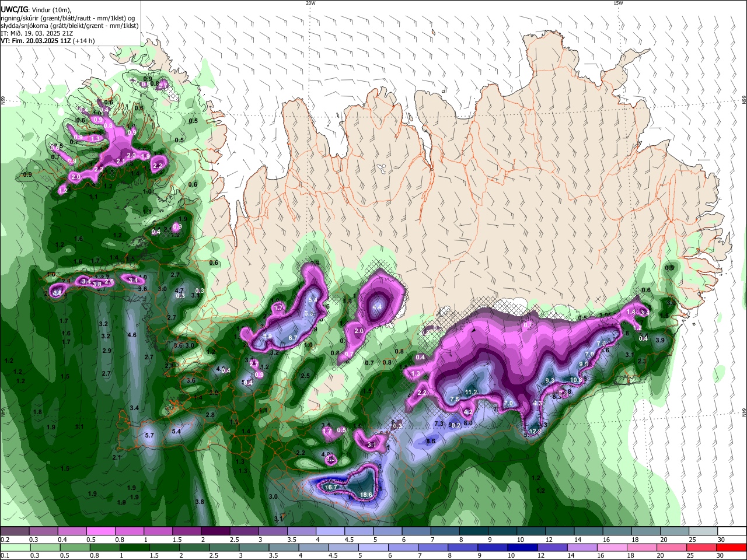This screenshot has width=747, height=560.
Task: Click the darkest purple swatch labeled 2 in upper legend
Action: point(215,531)
